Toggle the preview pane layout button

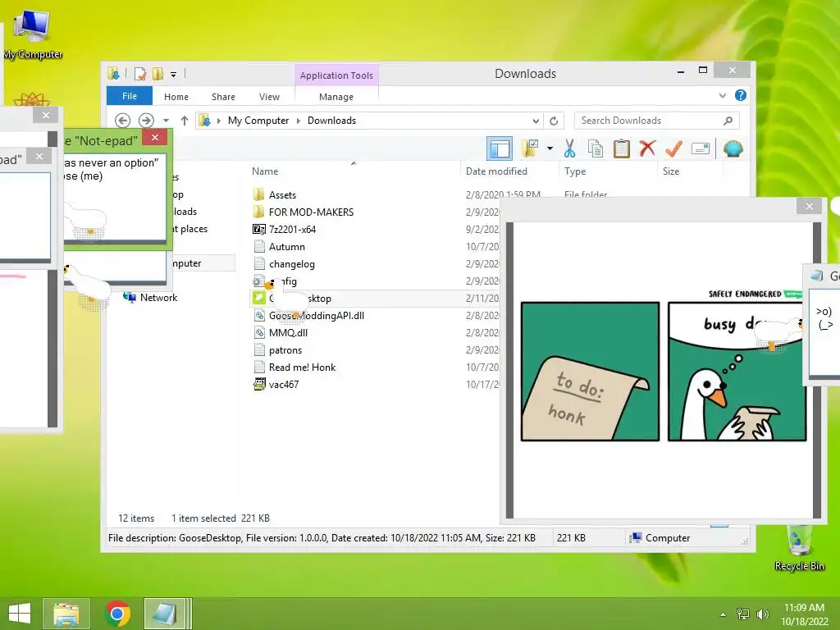tap(500, 148)
